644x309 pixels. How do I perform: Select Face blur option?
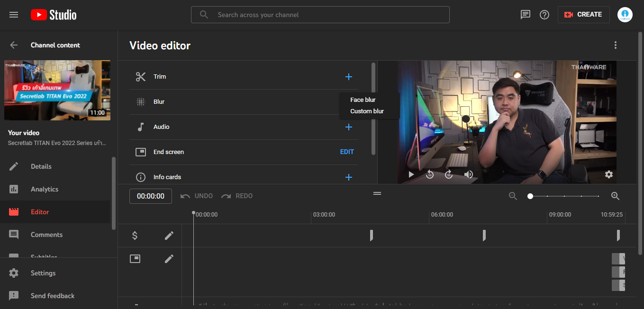coord(363,100)
